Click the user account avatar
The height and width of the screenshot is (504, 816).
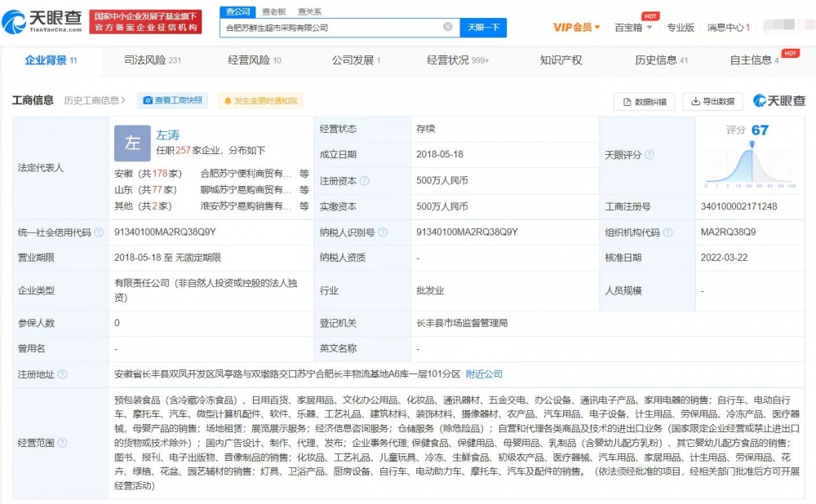point(787,25)
